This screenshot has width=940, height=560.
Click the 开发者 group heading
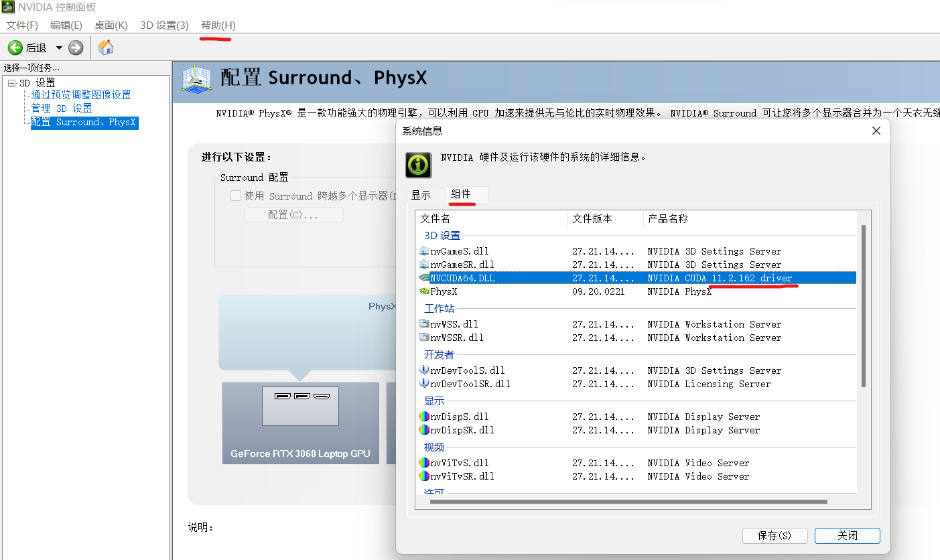tap(440, 355)
